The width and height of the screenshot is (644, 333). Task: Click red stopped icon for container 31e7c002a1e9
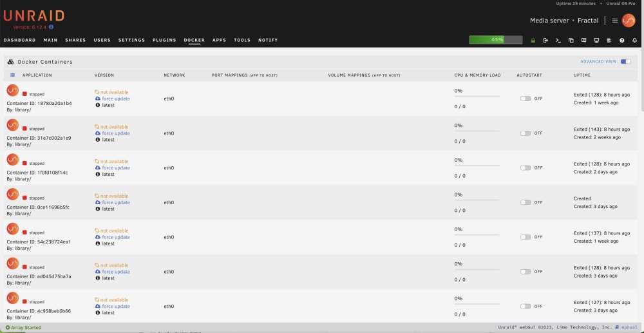pyautogui.click(x=24, y=129)
